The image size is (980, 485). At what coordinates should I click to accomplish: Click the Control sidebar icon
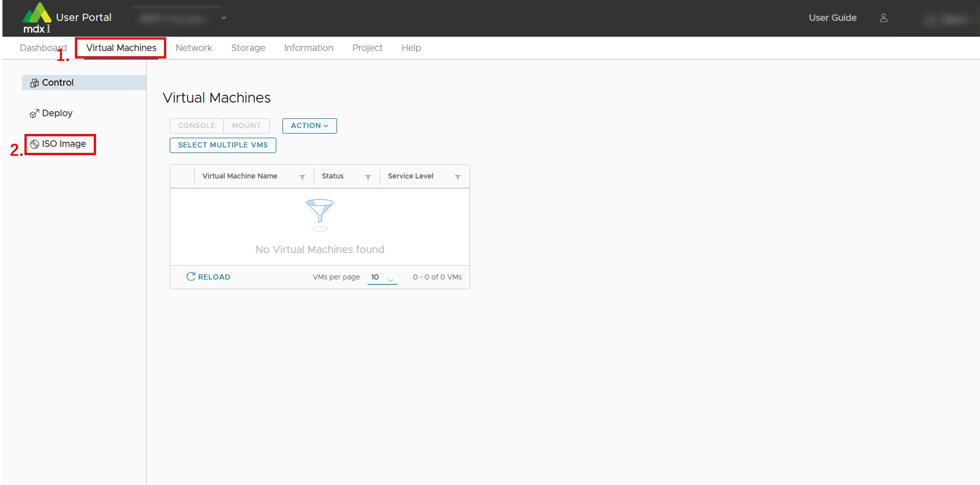(x=34, y=83)
